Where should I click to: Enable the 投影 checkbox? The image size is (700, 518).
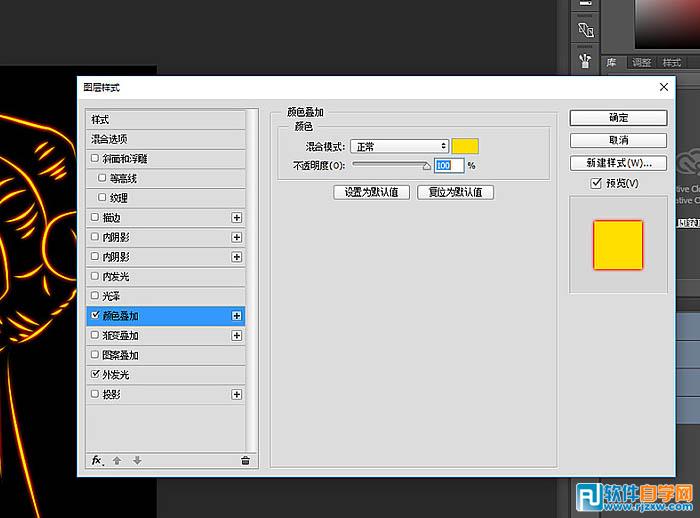[x=95, y=394]
